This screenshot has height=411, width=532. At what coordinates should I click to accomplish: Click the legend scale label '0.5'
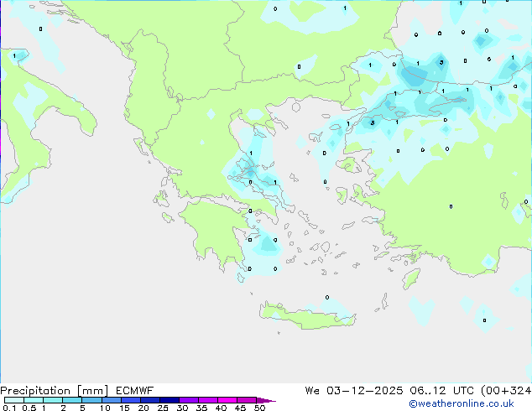coord(29,408)
